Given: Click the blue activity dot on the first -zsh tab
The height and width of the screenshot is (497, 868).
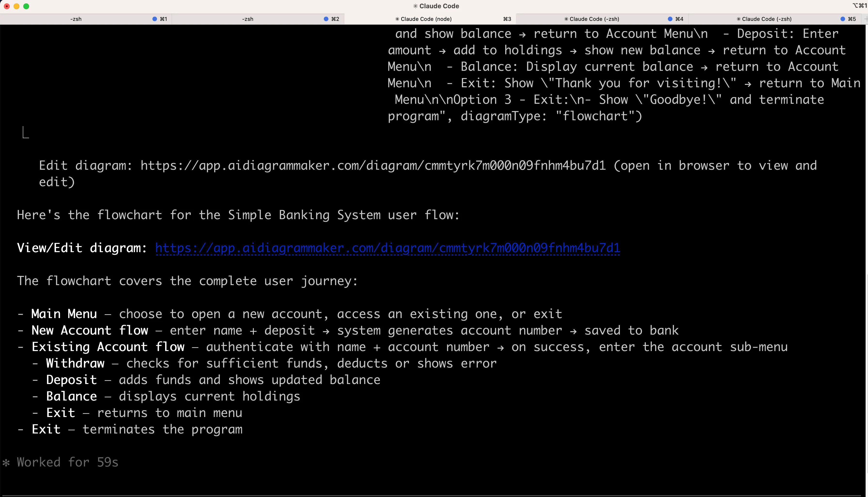Looking at the screenshot, I should coord(154,19).
